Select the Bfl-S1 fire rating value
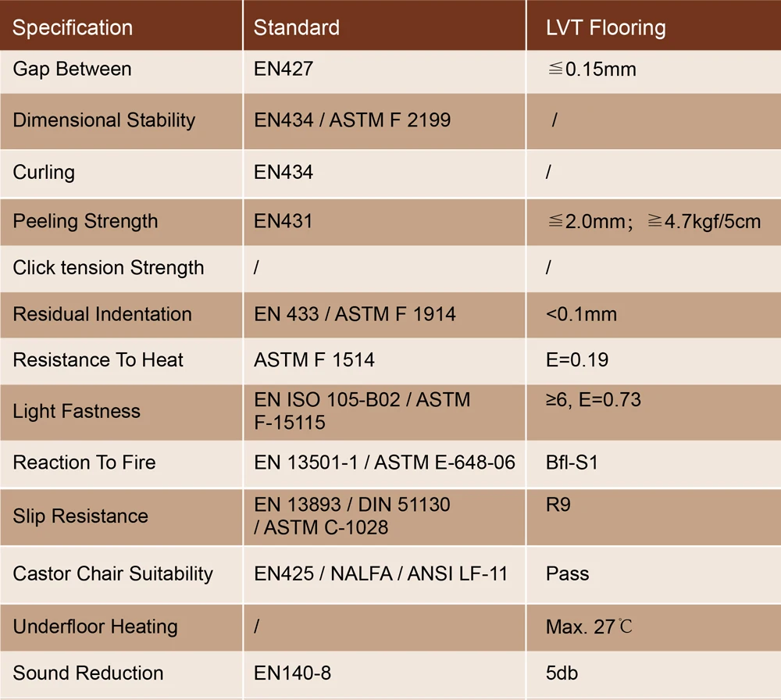The height and width of the screenshot is (700, 781). 572,462
